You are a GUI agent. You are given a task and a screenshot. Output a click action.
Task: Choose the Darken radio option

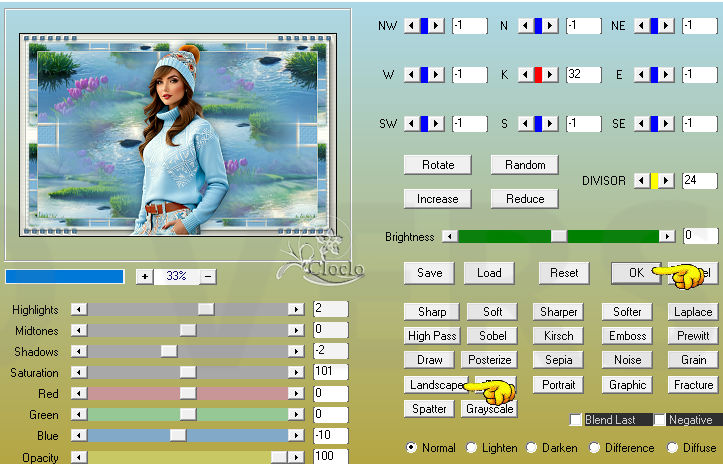[532, 448]
